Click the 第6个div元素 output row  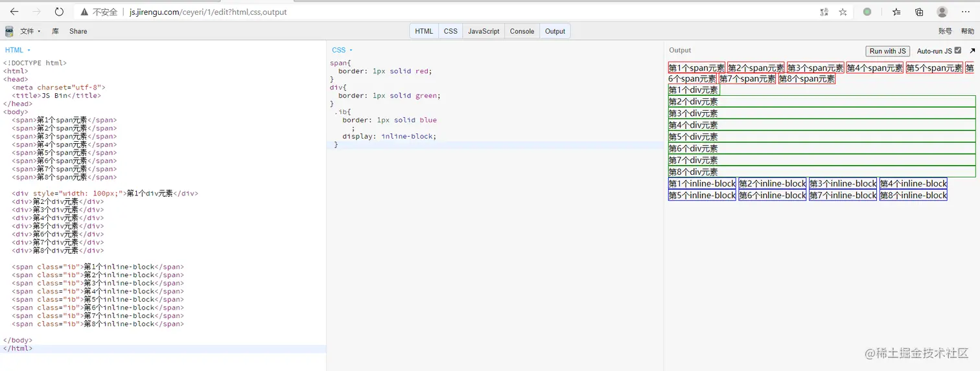tap(822, 148)
